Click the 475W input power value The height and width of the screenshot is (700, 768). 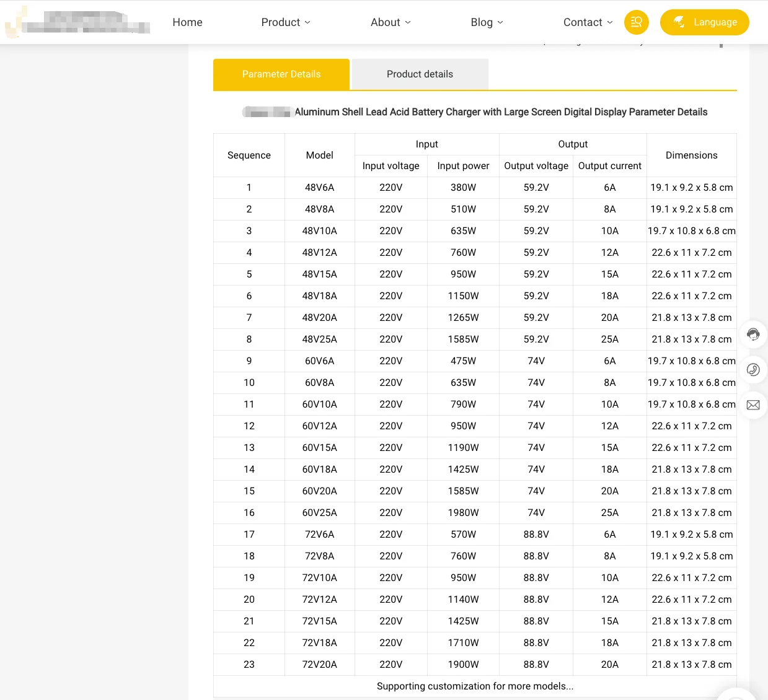463,361
